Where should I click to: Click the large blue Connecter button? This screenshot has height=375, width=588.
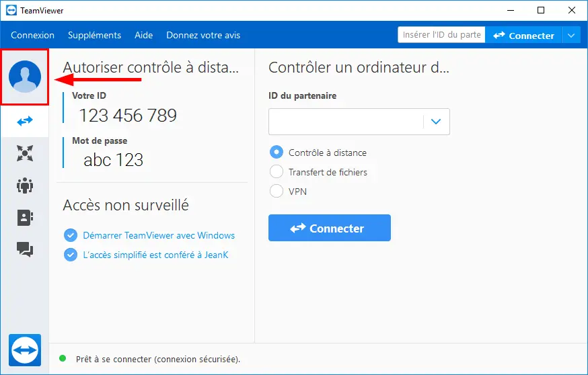point(330,228)
